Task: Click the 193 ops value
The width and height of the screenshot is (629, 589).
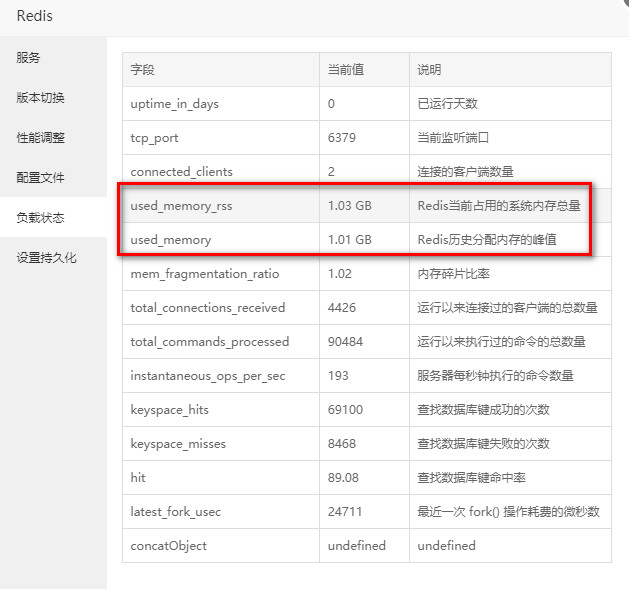Action: 338,376
